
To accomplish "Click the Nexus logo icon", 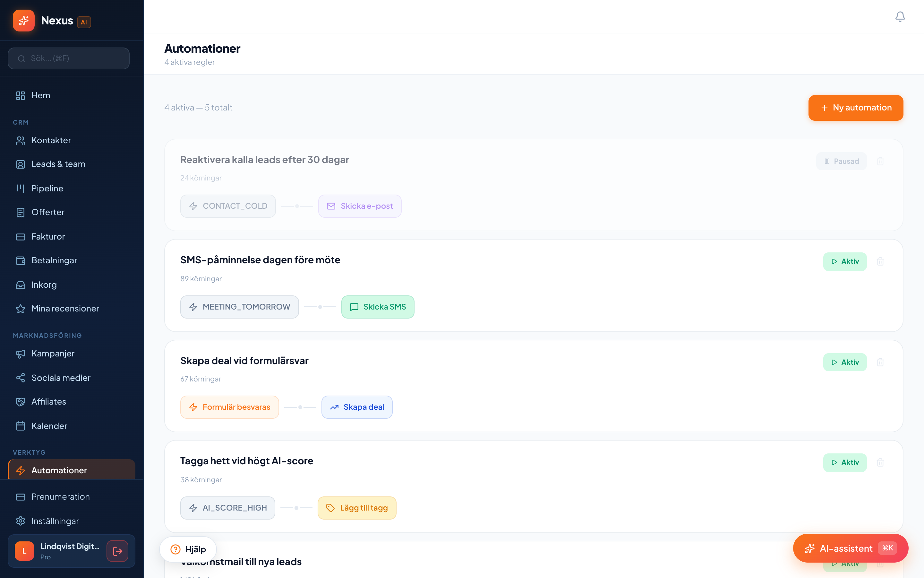I will click(24, 20).
